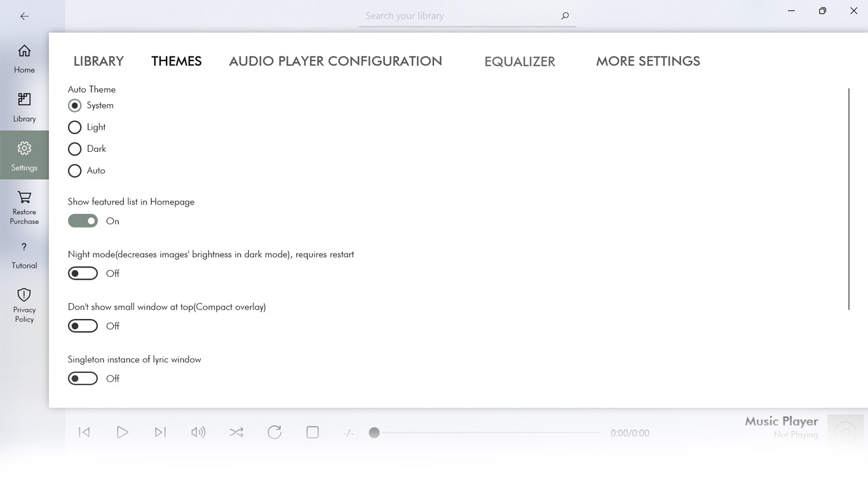Open Restore Purchase from the sidebar
This screenshot has width=868, height=488.
pyautogui.click(x=24, y=207)
